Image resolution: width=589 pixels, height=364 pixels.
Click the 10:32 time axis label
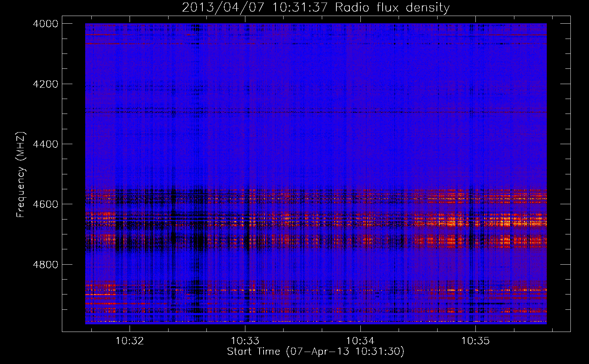(130, 341)
